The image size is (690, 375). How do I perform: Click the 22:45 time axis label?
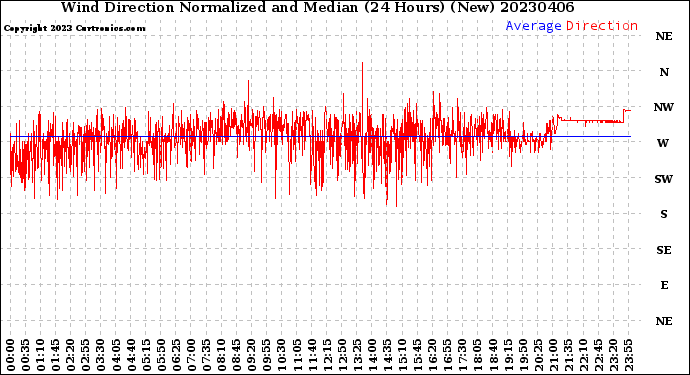click(x=598, y=355)
